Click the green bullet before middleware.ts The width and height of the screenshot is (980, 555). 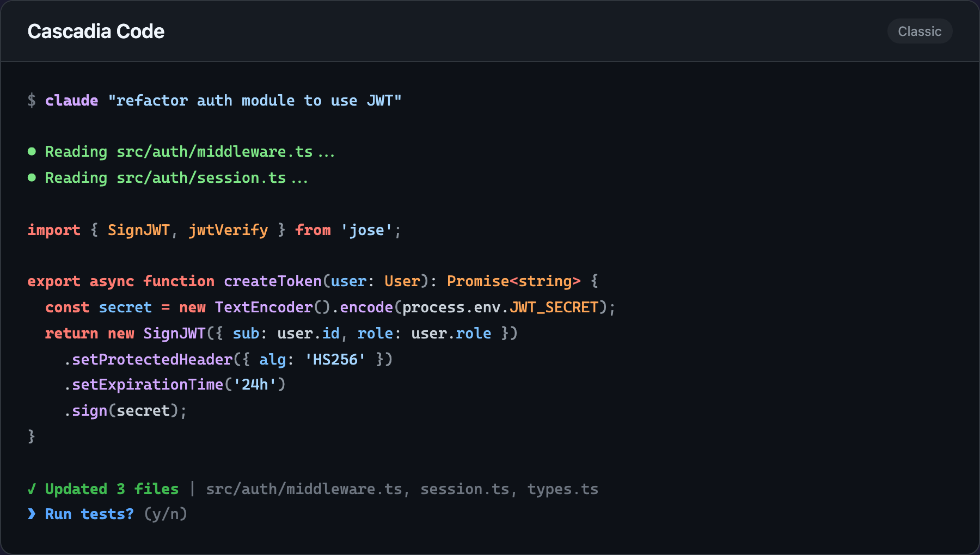[x=32, y=152]
